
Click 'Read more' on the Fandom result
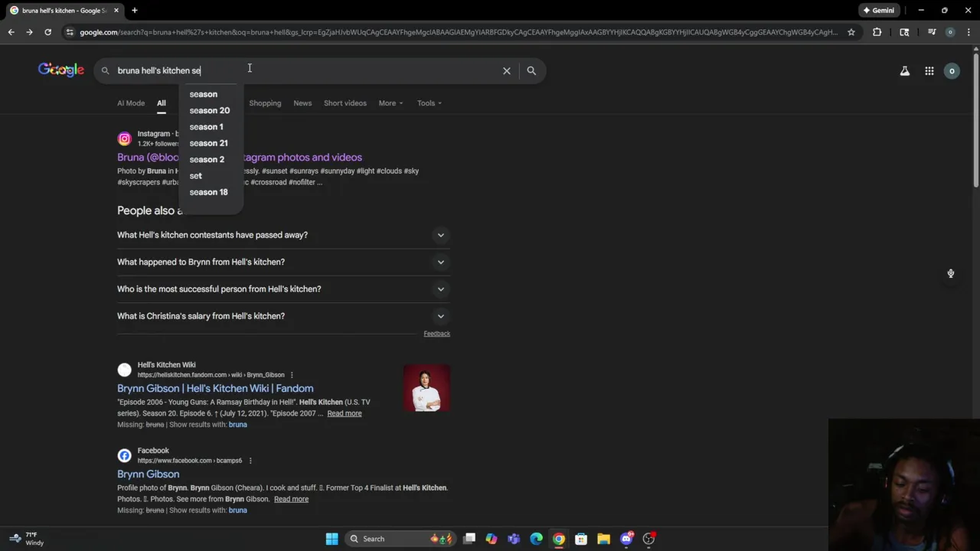tap(345, 413)
